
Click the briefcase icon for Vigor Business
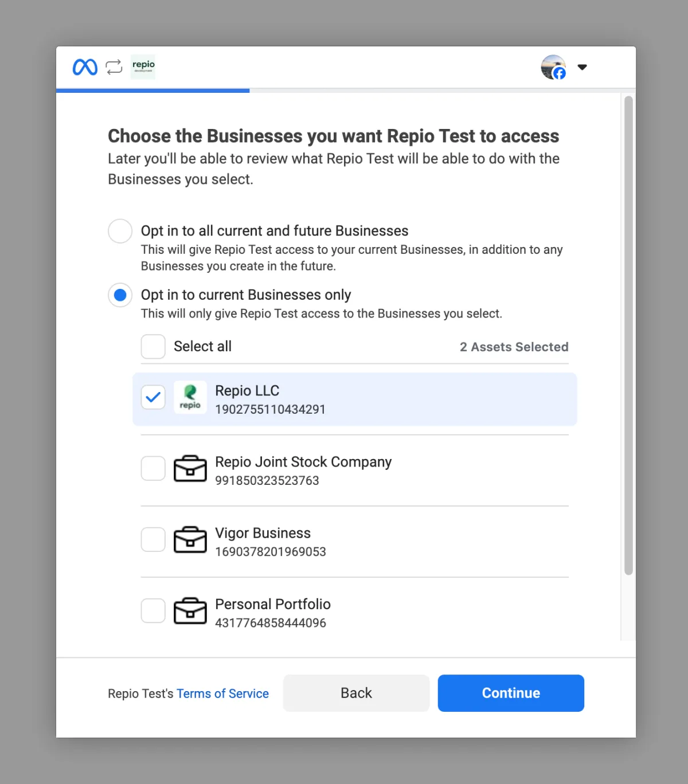pos(190,539)
